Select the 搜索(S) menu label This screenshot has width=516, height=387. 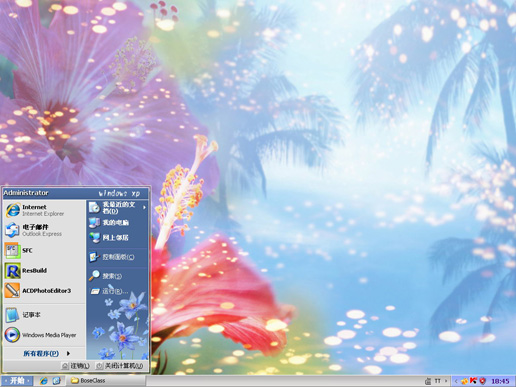pos(112,276)
